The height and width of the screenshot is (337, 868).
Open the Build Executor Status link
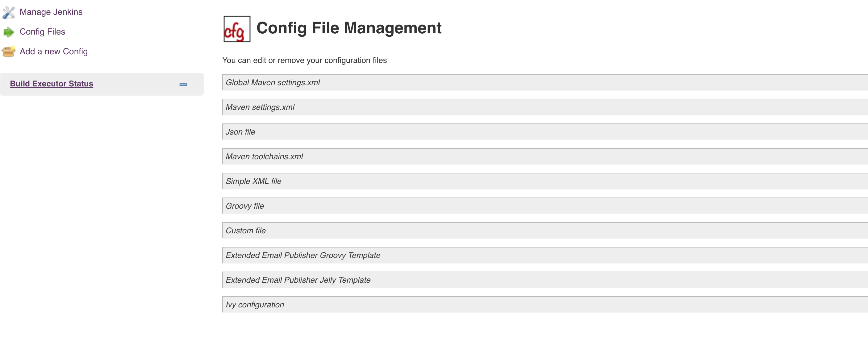52,84
